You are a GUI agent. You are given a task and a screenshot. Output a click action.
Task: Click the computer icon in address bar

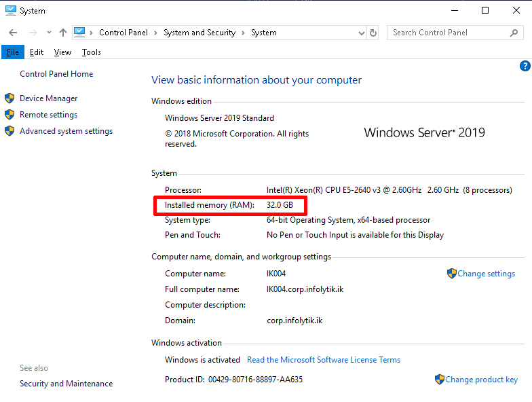pos(79,33)
